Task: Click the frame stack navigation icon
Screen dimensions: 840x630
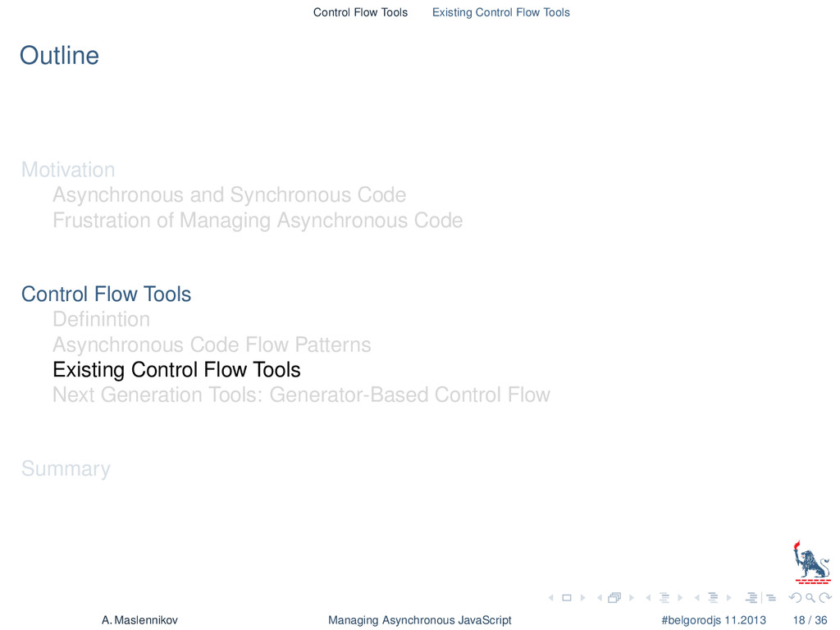Action: tap(614, 597)
